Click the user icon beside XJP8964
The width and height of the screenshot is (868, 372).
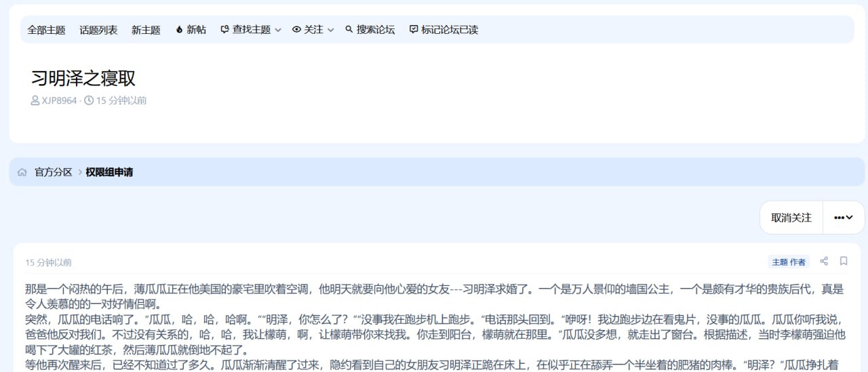[35, 101]
